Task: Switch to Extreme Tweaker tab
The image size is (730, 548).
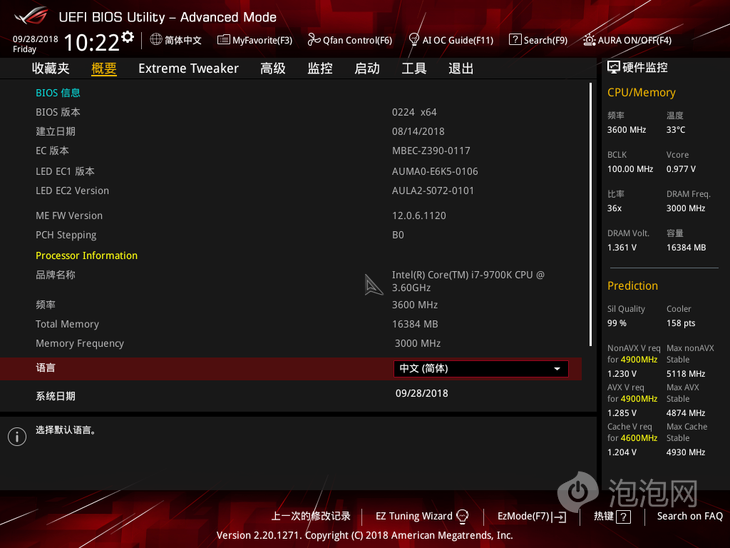Action: click(189, 68)
